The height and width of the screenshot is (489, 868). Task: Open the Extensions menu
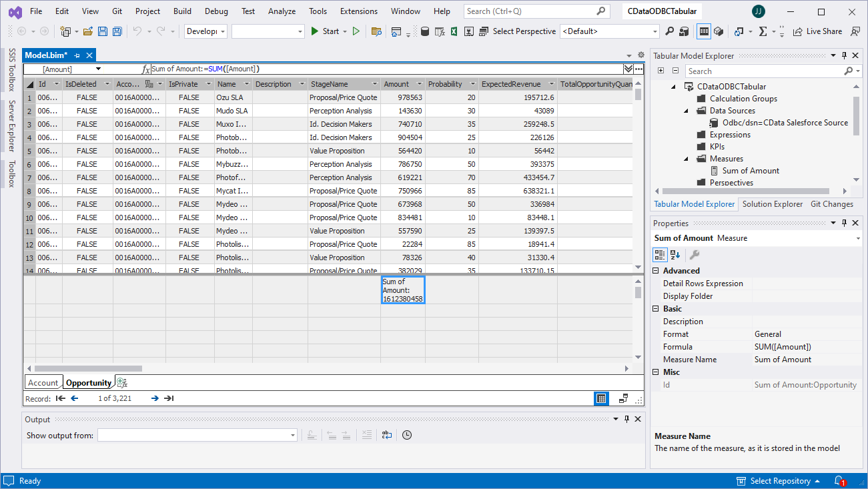[358, 11]
